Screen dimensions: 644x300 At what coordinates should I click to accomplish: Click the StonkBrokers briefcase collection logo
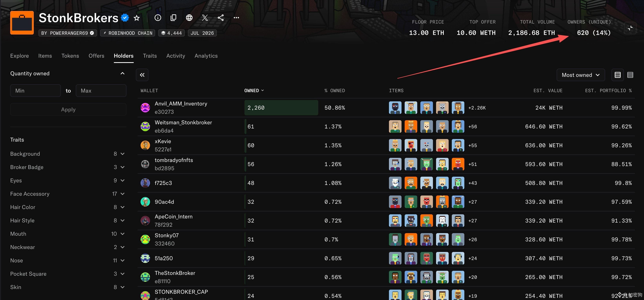pyautogui.click(x=22, y=23)
